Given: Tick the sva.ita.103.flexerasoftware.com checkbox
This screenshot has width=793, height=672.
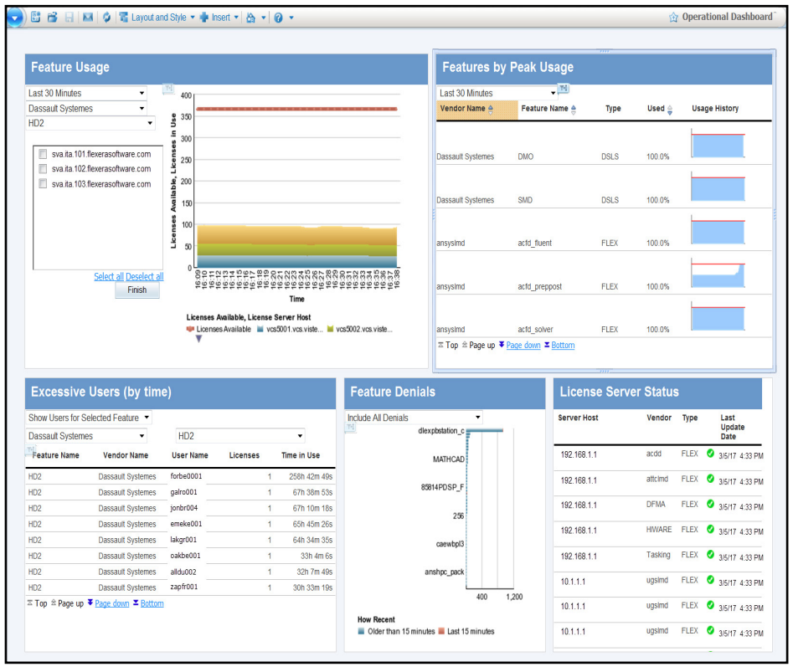Looking at the screenshot, I should pyautogui.click(x=44, y=184).
